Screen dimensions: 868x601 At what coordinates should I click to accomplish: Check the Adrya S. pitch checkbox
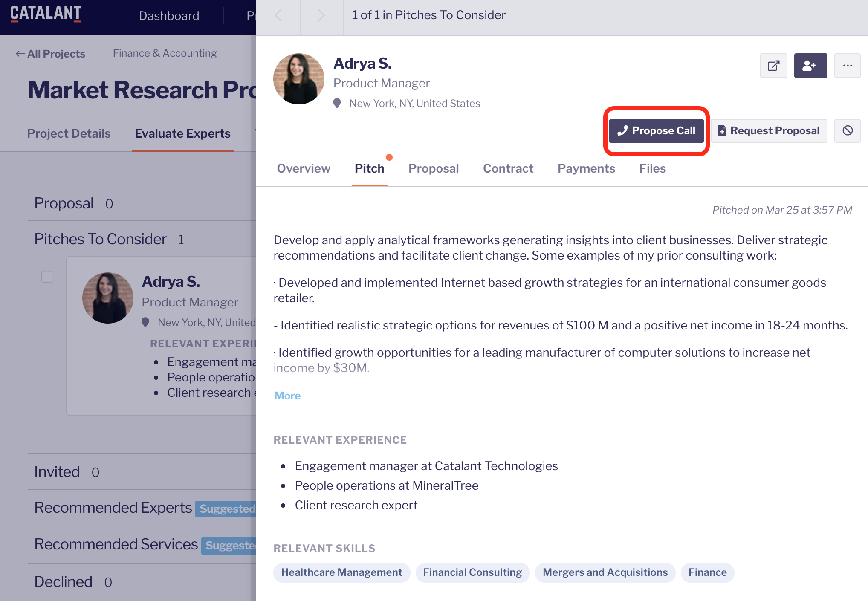(x=47, y=277)
